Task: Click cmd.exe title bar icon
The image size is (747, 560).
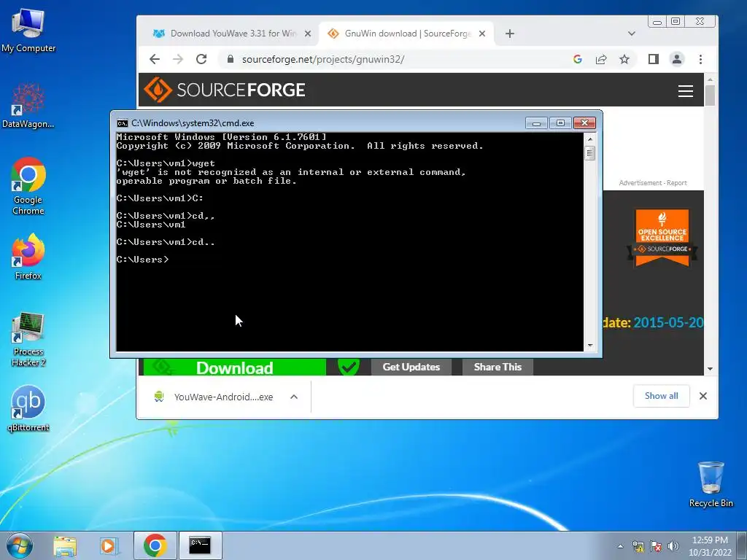Action: point(123,123)
